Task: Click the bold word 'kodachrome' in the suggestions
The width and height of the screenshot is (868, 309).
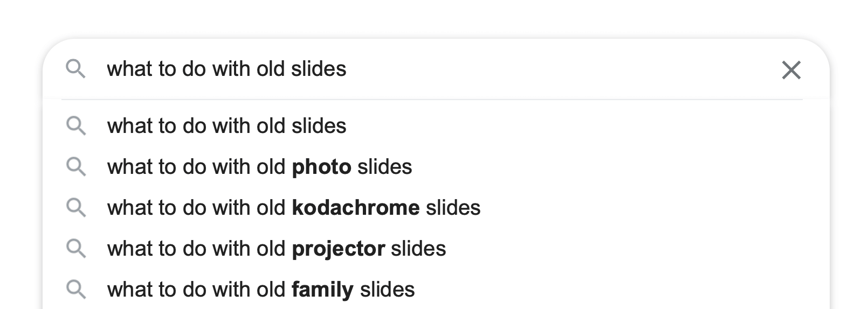Action: tap(356, 208)
